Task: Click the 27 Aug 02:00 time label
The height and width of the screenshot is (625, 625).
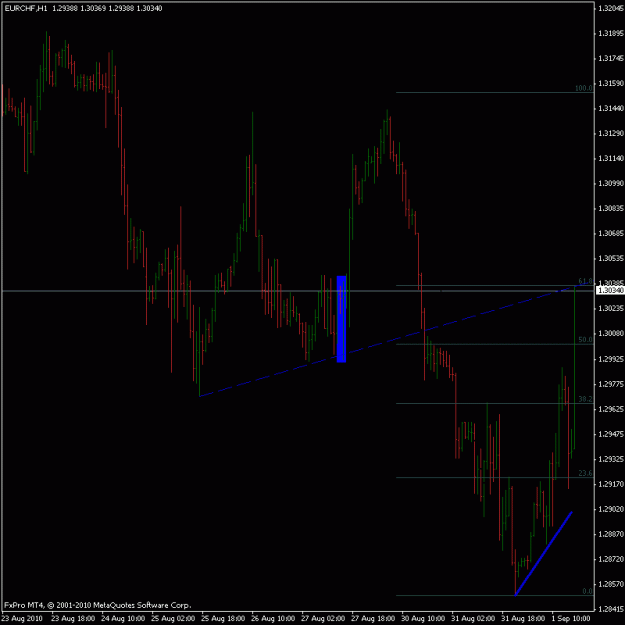Action: [x=323, y=619]
